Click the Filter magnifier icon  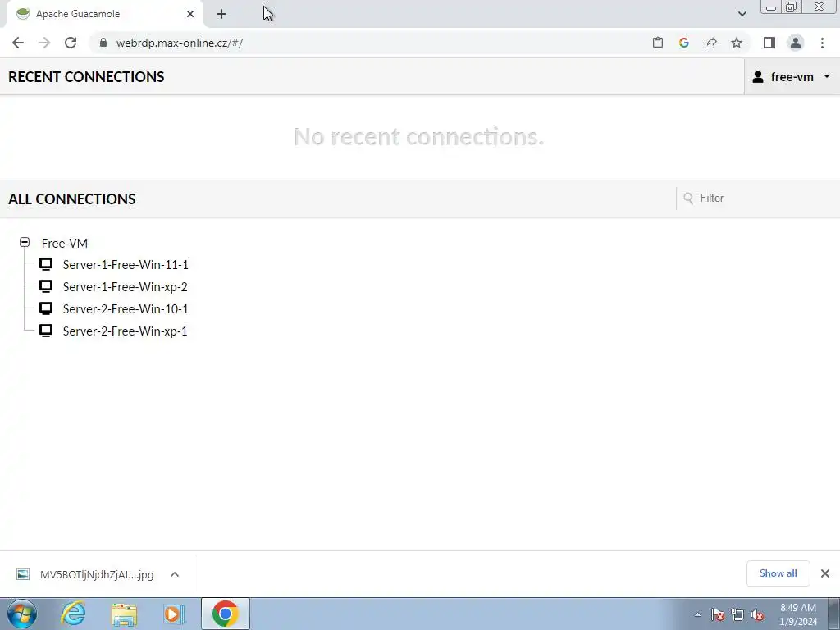point(688,199)
